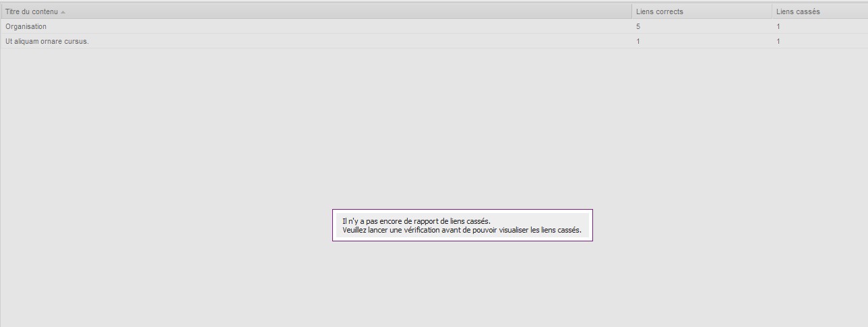Image resolution: width=868 pixels, height=327 pixels.
Task: Sort by the Titre du contenu column header
Action: pos(316,11)
